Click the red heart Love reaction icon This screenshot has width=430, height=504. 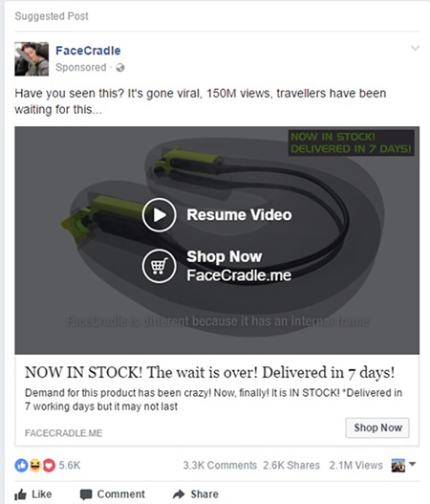49,465
